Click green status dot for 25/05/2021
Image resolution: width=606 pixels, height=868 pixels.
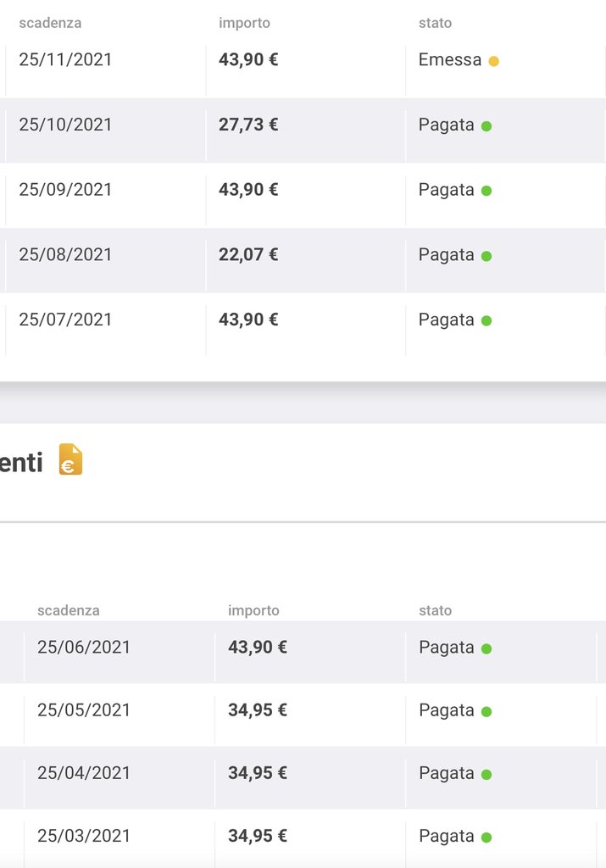point(486,712)
